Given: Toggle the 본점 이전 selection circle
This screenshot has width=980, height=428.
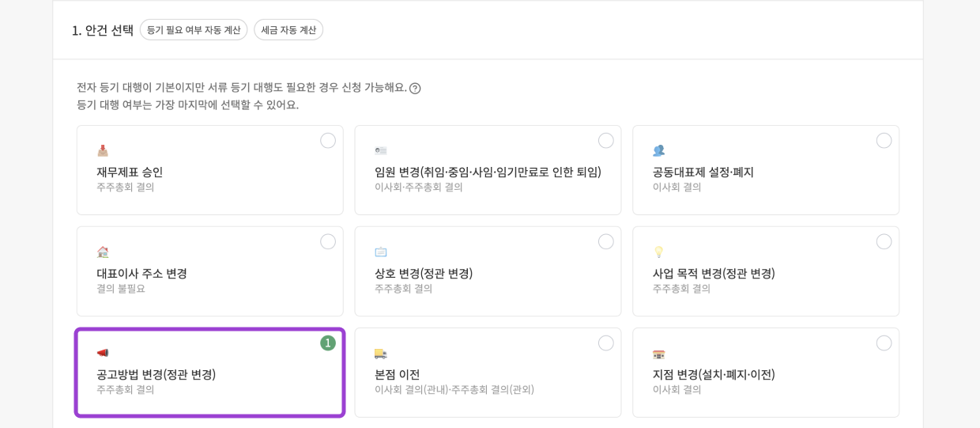Looking at the screenshot, I should coord(606,343).
